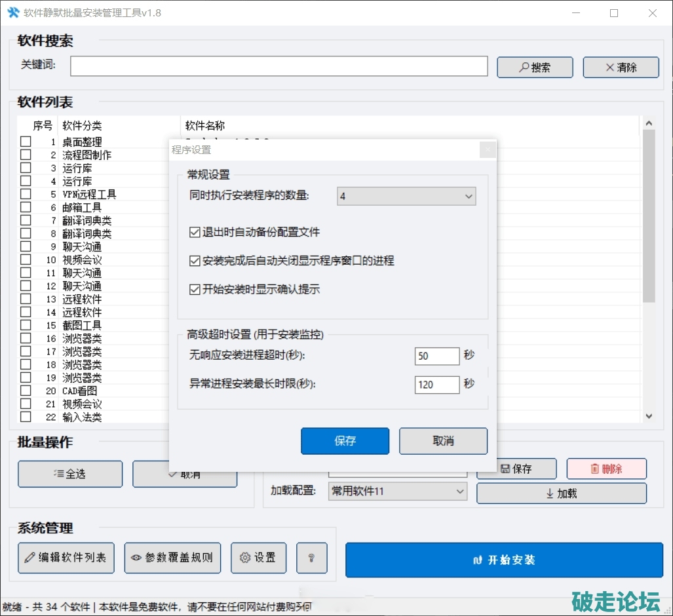The width and height of the screenshot is (673, 616).
Task: Open parameter override rules (参数覆盖规则)
Action: pos(172,558)
